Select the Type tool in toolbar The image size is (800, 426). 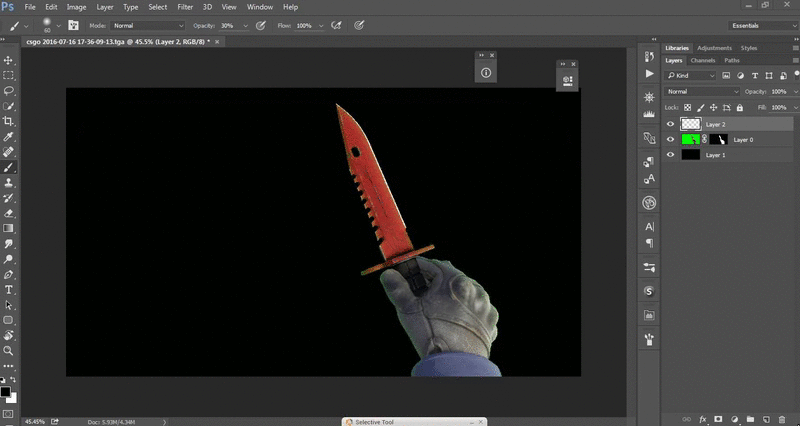pos(9,289)
